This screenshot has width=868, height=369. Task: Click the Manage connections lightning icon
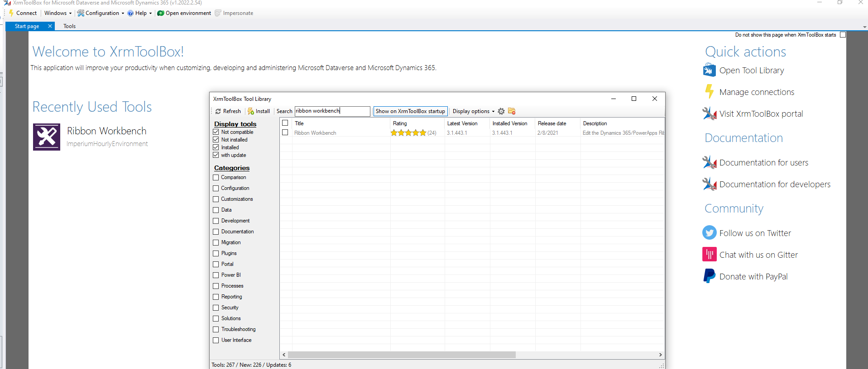point(709,92)
